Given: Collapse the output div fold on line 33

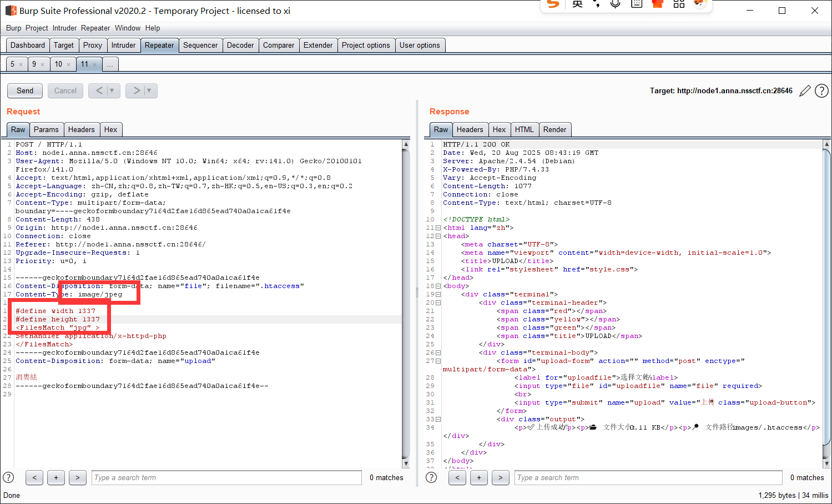Looking at the screenshot, I should [x=438, y=420].
